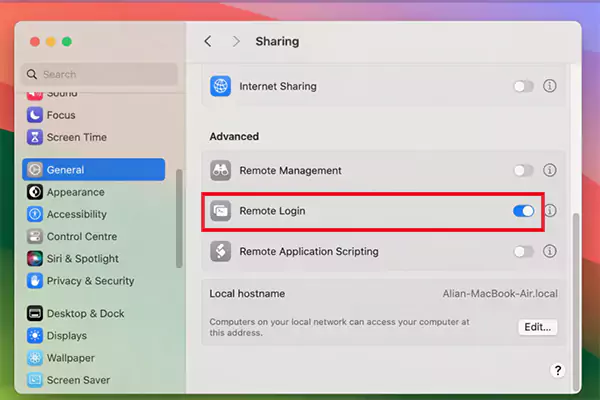Click the Local hostname label
The width and height of the screenshot is (600, 400).
coord(247,294)
